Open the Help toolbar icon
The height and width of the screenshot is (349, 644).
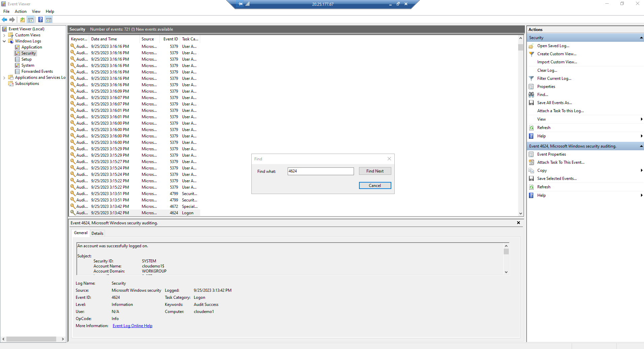(x=40, y=20)
